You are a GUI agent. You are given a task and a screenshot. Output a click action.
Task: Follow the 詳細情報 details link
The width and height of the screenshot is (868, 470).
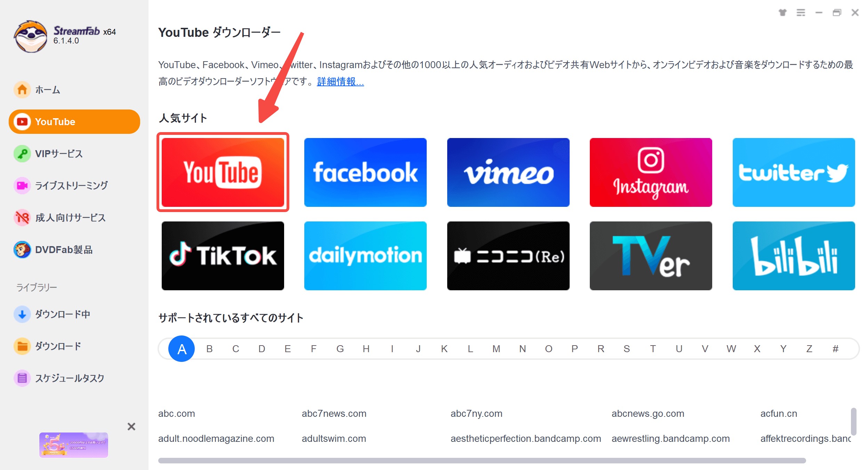pyautogui.click(x=340, y=81)
